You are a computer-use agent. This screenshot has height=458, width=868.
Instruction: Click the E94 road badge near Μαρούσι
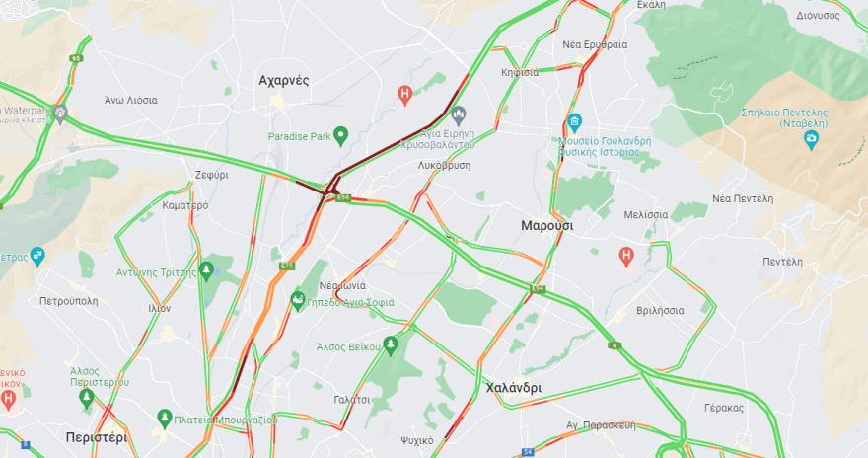point(538,289)
